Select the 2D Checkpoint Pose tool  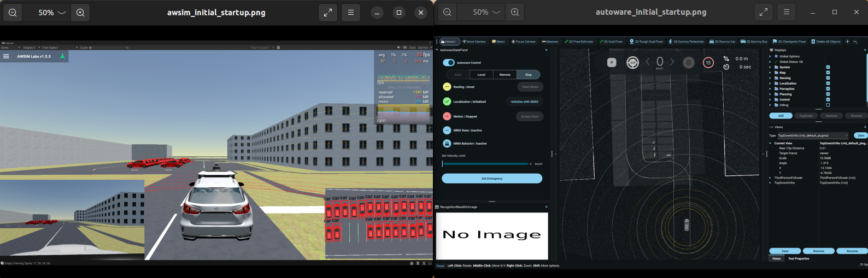(x=789, y=42)
